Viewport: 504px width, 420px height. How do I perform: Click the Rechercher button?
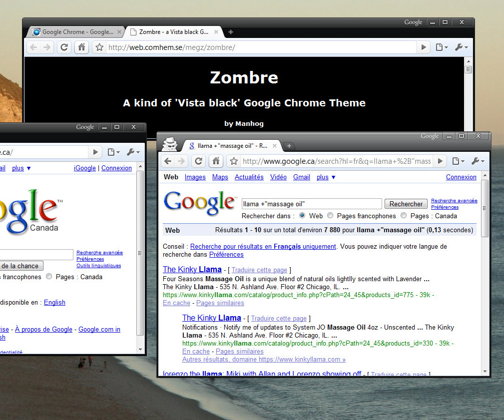406,204
